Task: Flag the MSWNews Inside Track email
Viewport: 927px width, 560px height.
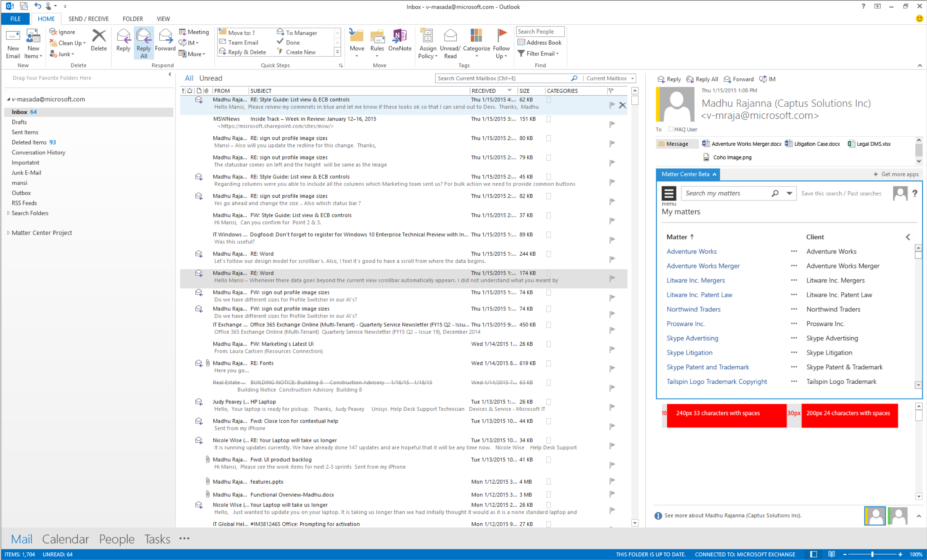Action: coord(612,124)
